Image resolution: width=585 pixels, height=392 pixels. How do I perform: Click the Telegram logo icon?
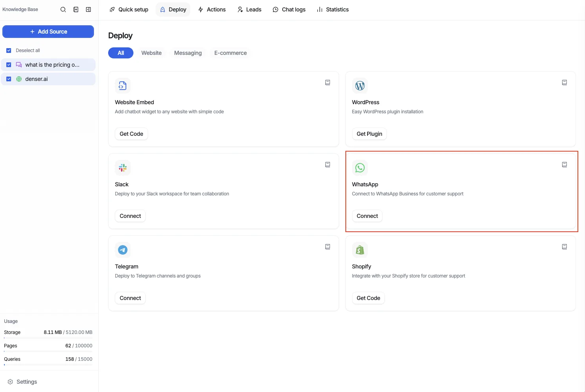pyautogui.click(x=123, y=250)
